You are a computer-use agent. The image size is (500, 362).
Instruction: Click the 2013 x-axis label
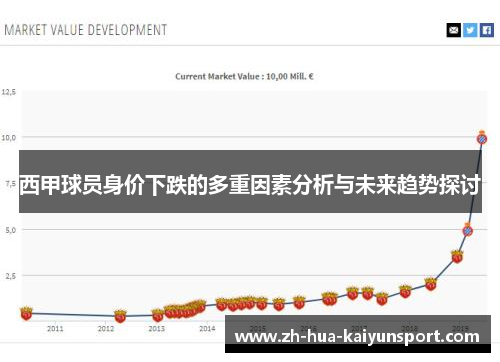pos(157,329)
